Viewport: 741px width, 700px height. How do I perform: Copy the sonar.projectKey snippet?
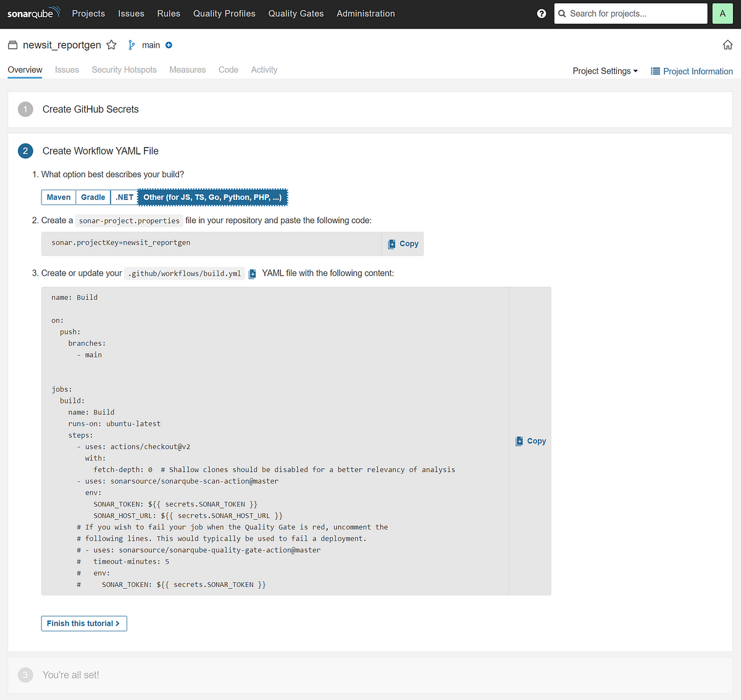coord(403,243)
